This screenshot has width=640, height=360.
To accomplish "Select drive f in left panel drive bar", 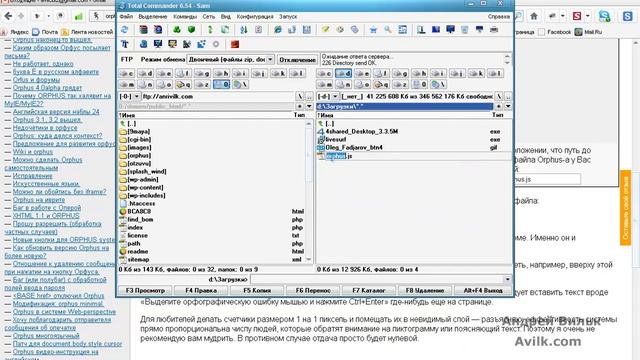I will pos(183,73).
